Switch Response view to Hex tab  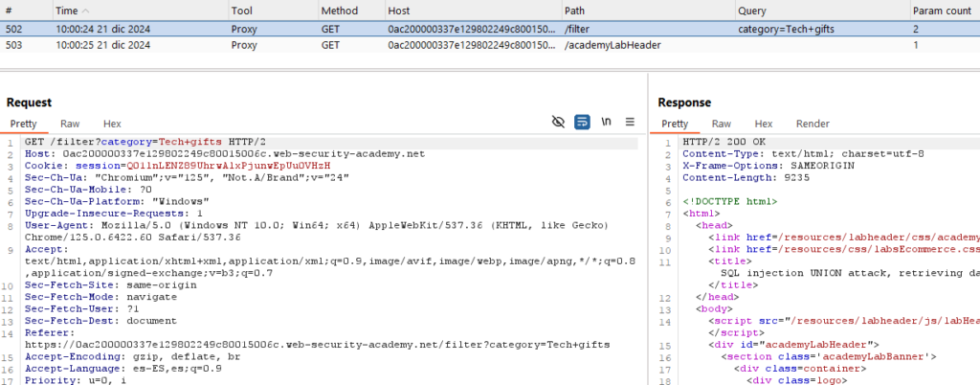pyautogui.click(x=763, y=124)
